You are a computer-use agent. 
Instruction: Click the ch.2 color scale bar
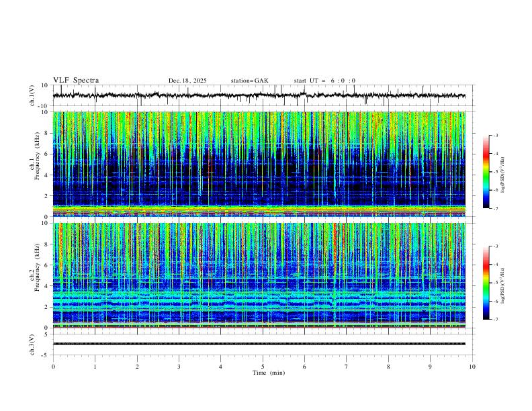[486, 283]
